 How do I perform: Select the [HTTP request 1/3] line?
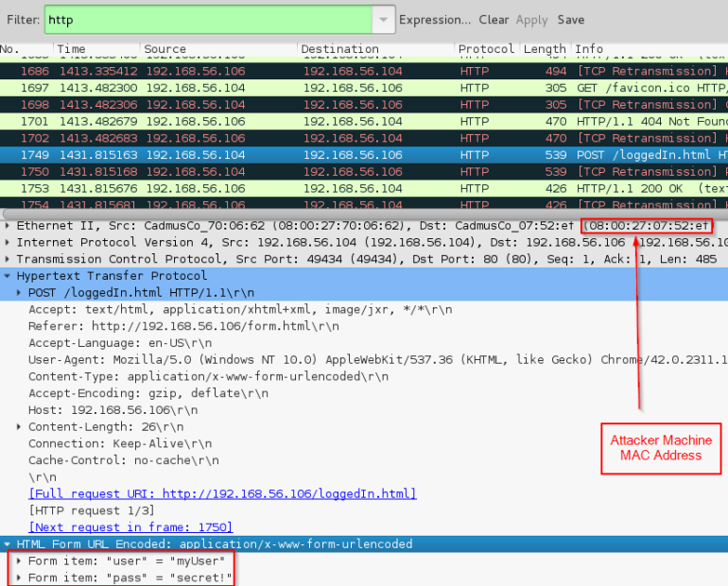92,510
